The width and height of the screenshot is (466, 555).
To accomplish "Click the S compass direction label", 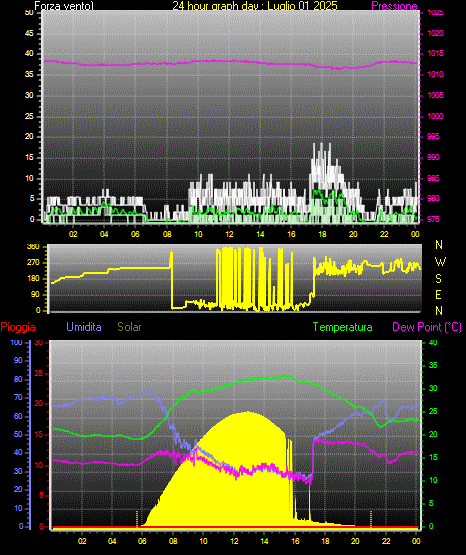I will (x=438, y=279).
